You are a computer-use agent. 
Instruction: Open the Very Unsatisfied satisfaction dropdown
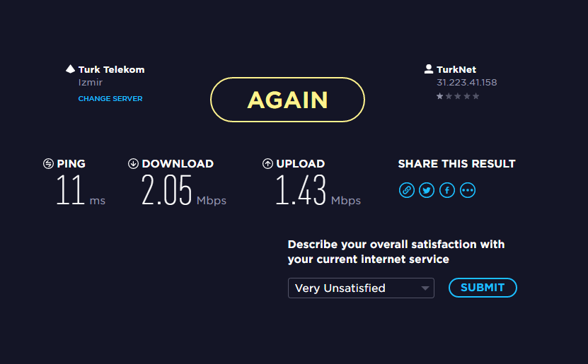pyautogui.click(x=361, y=288)
